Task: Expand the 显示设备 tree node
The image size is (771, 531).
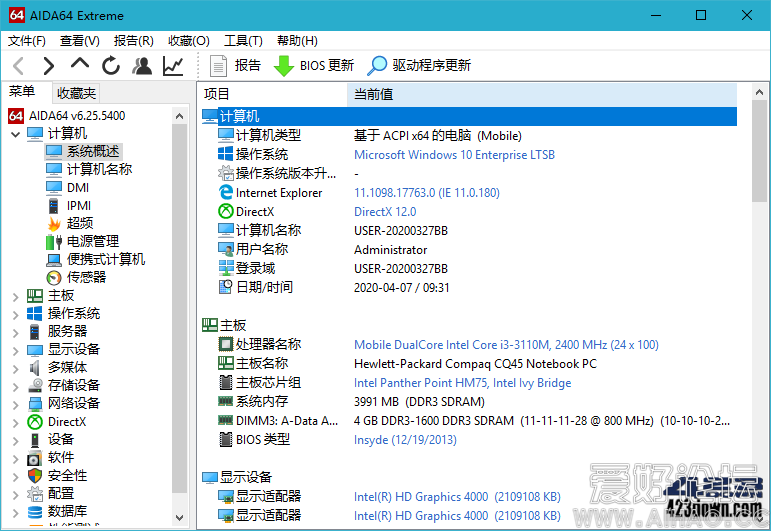Action: click(15, 351)
